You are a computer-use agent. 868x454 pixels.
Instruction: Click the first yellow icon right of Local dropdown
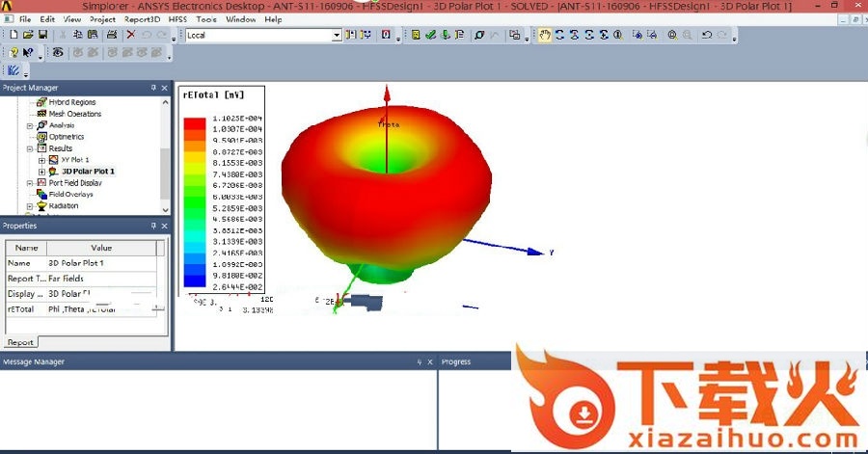350,35
